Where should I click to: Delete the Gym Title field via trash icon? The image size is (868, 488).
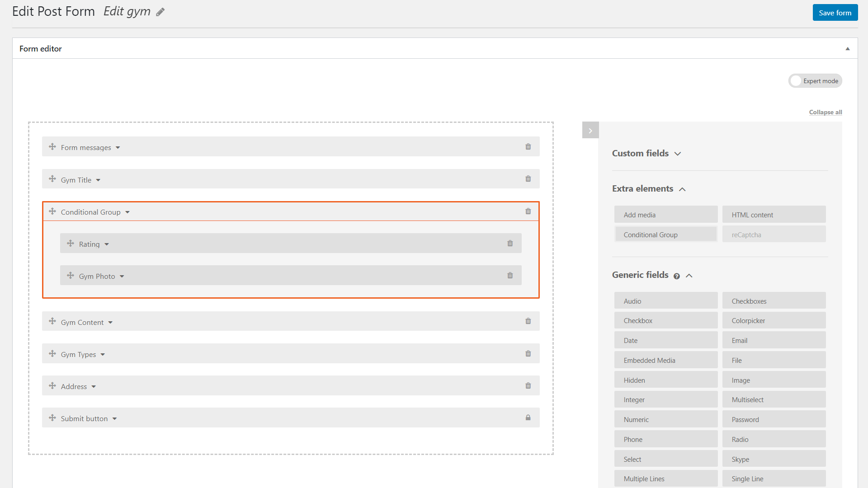pos(528,179)
